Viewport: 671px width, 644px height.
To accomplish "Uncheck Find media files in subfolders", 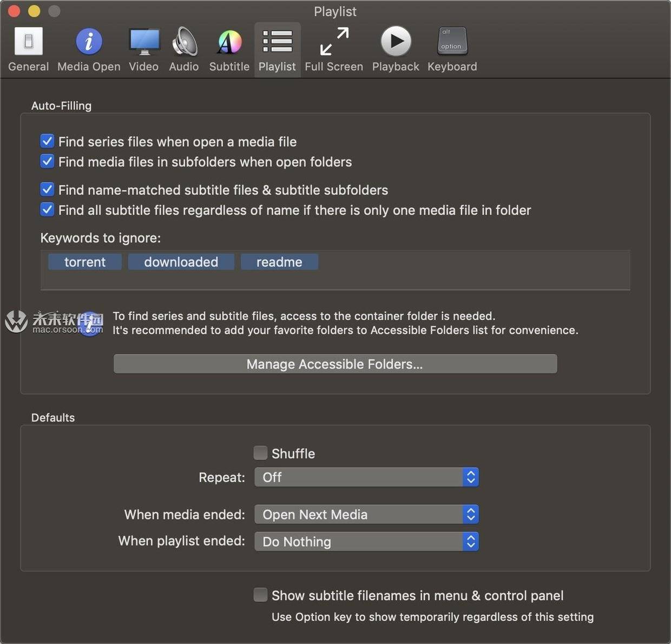I will pyautogui.click(x=48, y=162).
